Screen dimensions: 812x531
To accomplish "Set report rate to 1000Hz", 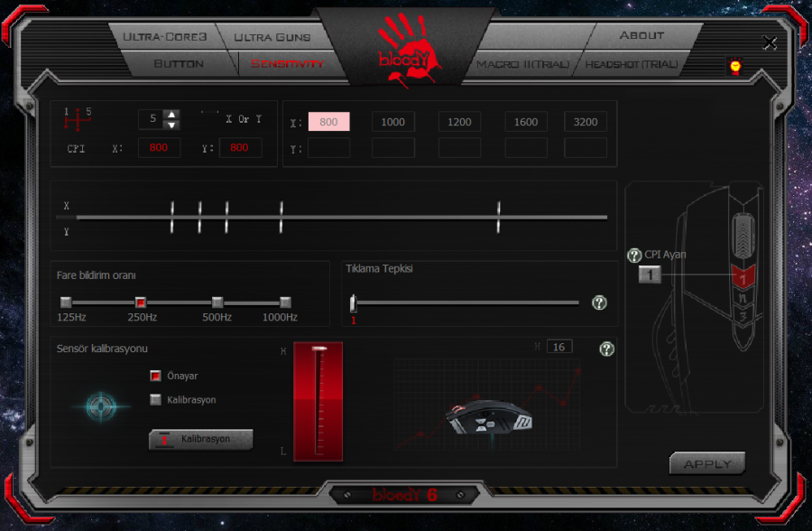I will point(285,303).
